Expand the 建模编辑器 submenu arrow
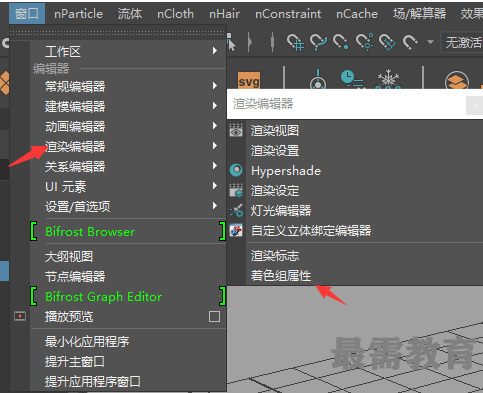483x393 pixels. [x=215, y=106]
